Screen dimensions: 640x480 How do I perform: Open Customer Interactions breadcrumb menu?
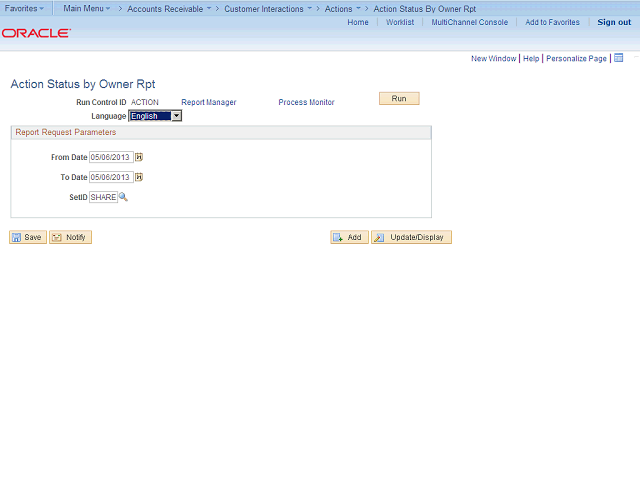coord(268,9)
